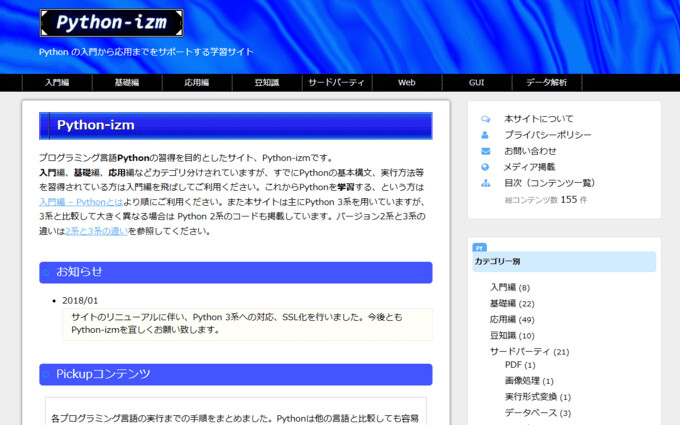Click the カテゴリー別 sidebar heading
Image resolution: width=680 pixels, height=425 pixels.
click(x=564, y=262)
